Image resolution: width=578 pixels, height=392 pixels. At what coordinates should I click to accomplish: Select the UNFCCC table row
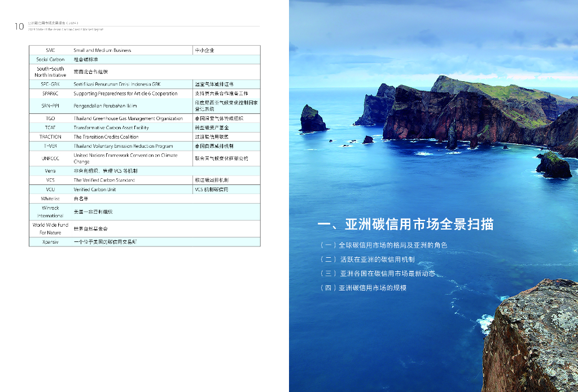50,158
